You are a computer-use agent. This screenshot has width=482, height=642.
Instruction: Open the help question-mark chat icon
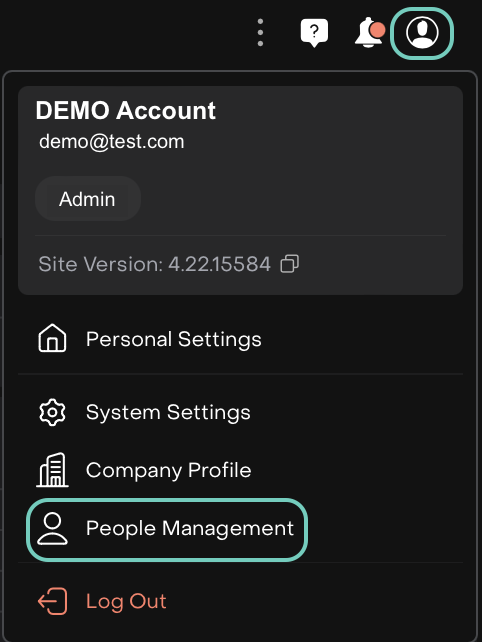click(314, 32)
